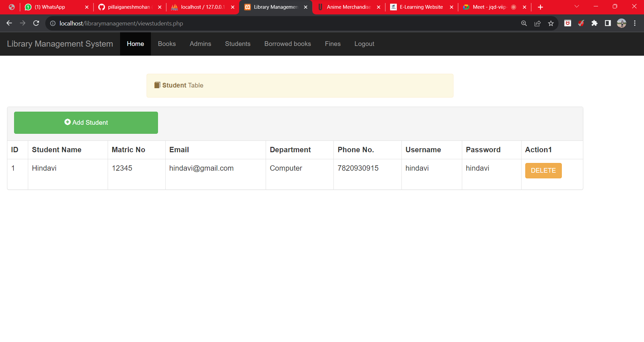Open the Admins page from navigation

(x=200, y=44)
